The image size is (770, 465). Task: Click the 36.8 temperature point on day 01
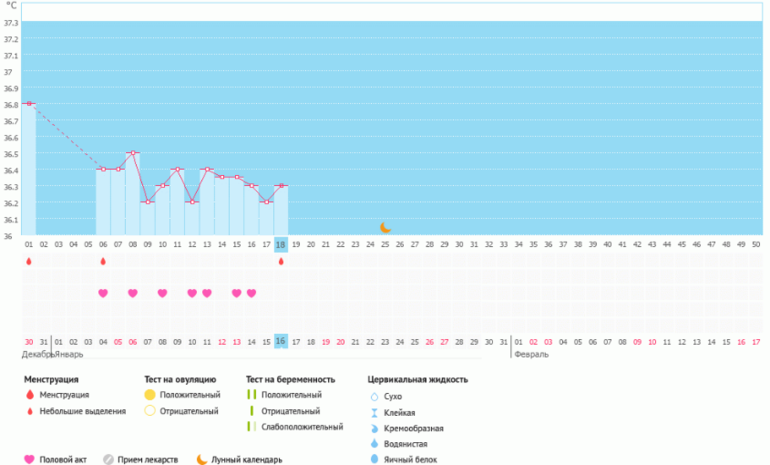29,104
